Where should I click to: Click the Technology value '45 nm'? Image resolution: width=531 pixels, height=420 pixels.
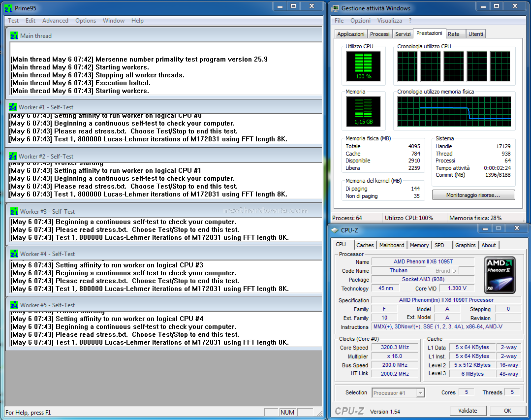pos(386,288)
